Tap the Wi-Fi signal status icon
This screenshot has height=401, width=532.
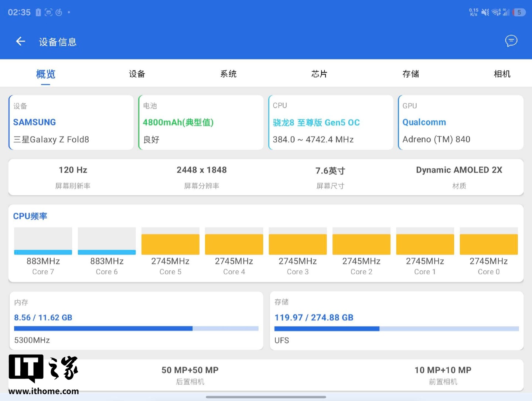click(x=496, y=12)
